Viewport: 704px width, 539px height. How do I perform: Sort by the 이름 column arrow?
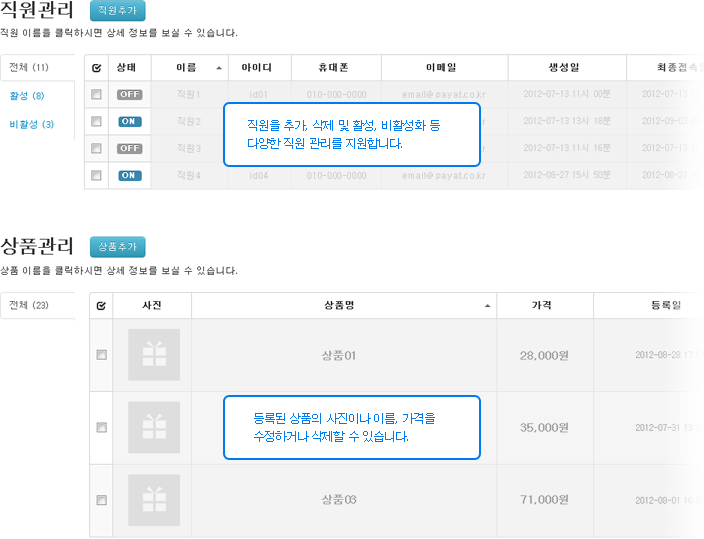click(x=219, y=68)
